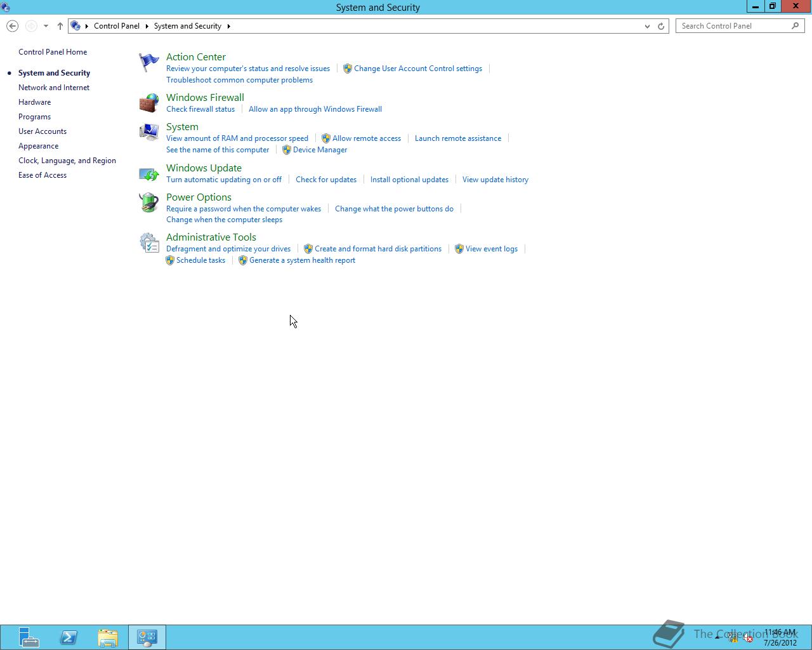Image resolution: width=812 pixels, height=650 pixels.
Task: Expand the root chevron before Control Panel breadcrumb
Action: click(x=87, y=26)
